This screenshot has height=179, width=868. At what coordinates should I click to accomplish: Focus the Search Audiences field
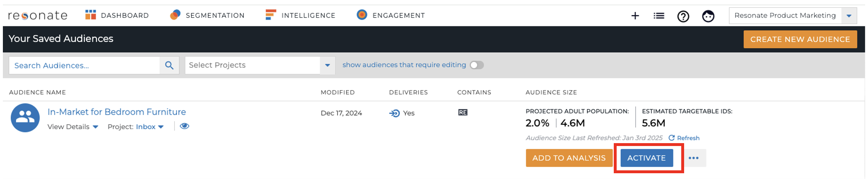click(x=84, y=65)
